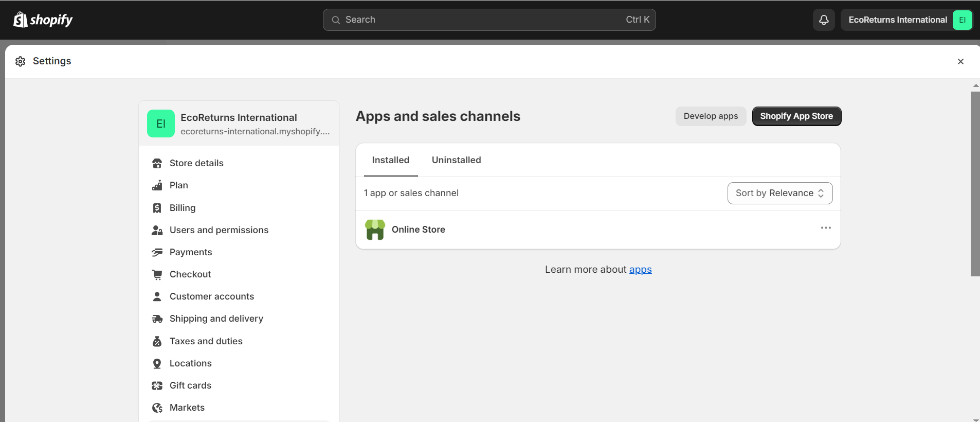The image size is (980, 422).
Task: Open EcoReturns International account menu
Action: pos(907,20)
